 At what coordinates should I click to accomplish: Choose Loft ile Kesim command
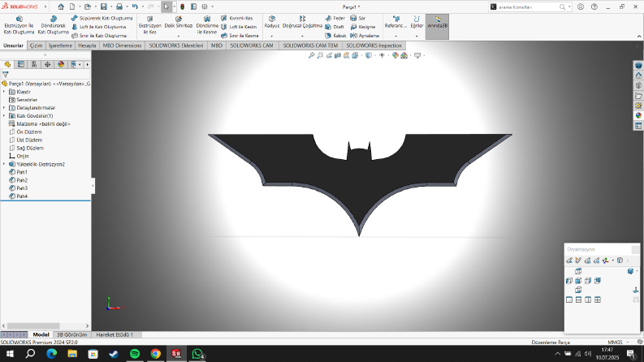coord(239,27)
